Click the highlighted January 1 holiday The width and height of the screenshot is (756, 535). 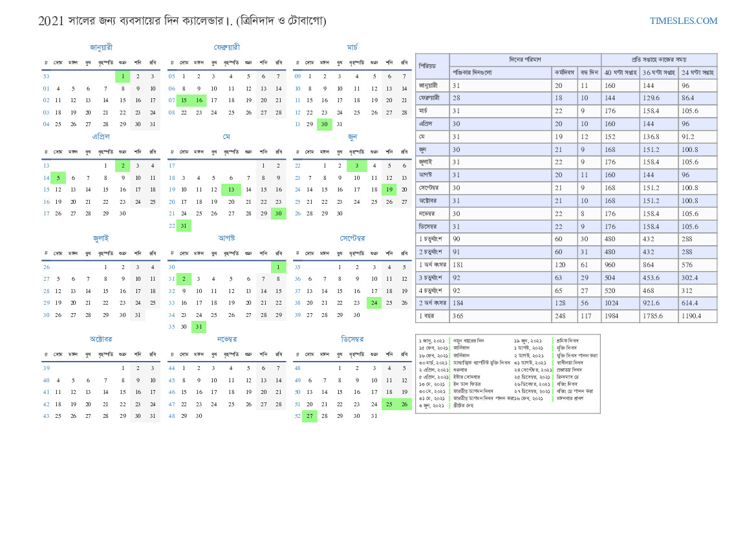pos(122,76)
